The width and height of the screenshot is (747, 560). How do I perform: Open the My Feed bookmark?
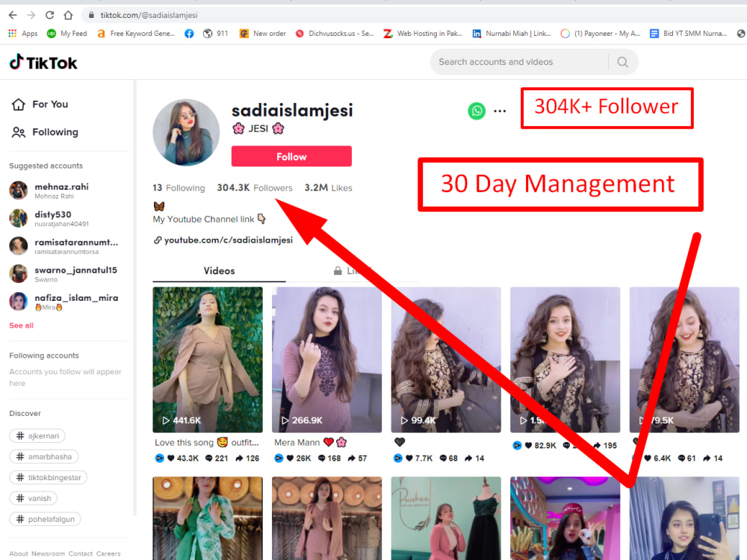tap(66, 34)
